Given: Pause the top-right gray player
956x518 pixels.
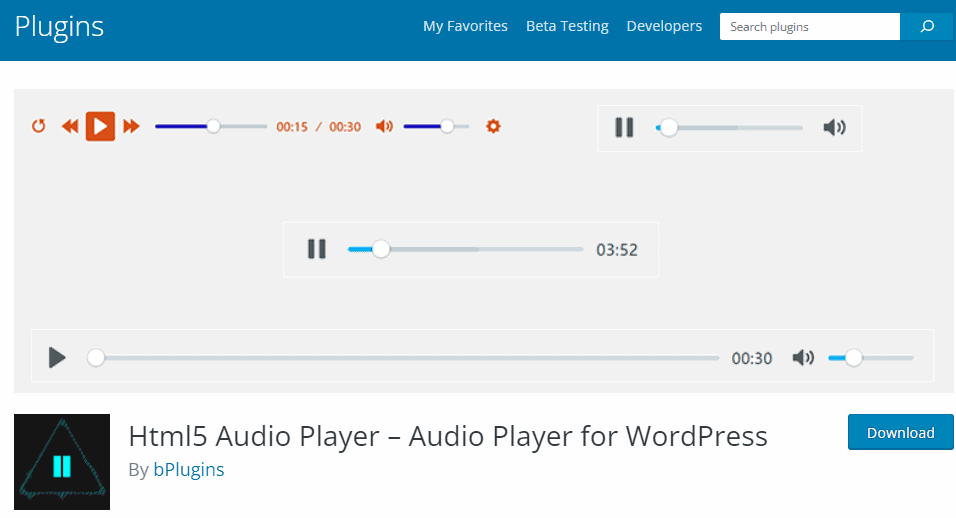Looking at the screenshot, I should [x=624, y=128].
